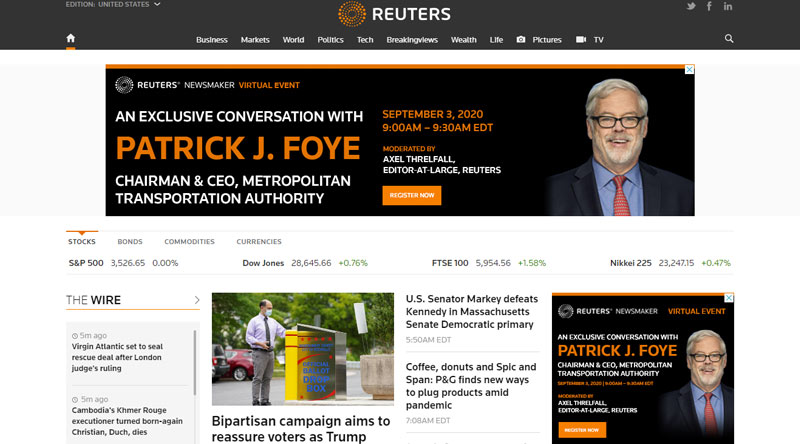The image size is (800, 444).
Task: Open the Life menu item
Action: 496,40
